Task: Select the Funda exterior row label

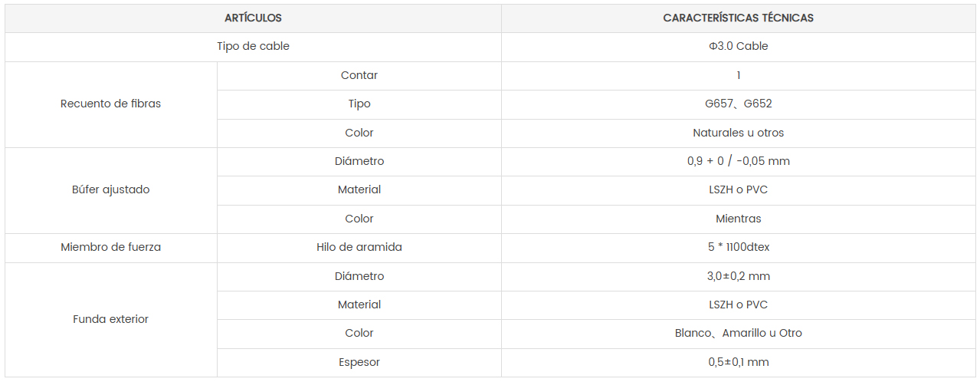Action: [111, 319]
